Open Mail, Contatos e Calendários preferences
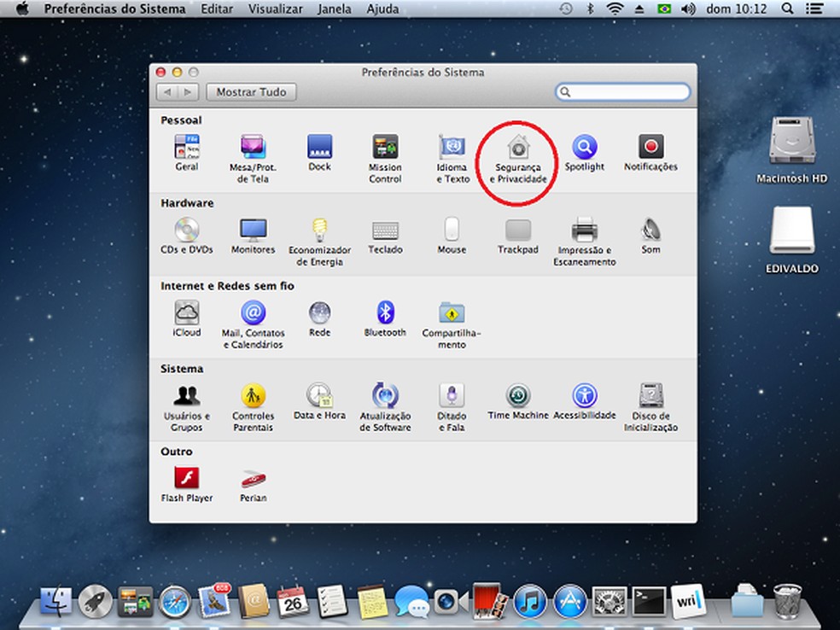 pos(253,324)
